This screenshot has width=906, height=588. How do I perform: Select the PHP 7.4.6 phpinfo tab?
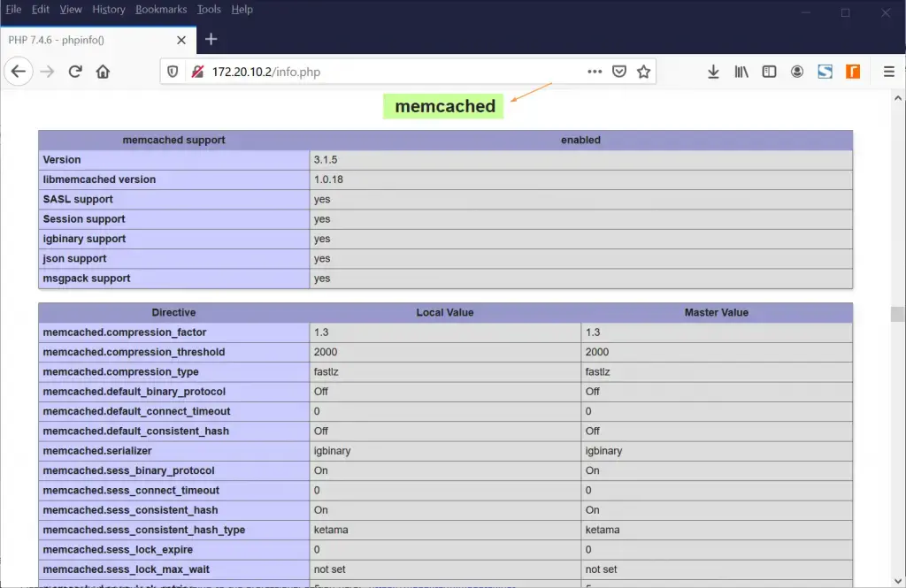[88, 39]
